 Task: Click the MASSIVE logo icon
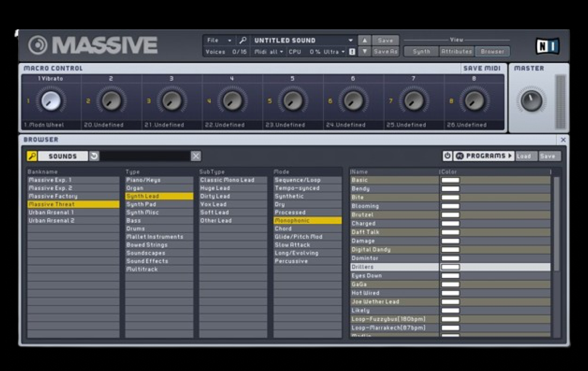(38, 45)
